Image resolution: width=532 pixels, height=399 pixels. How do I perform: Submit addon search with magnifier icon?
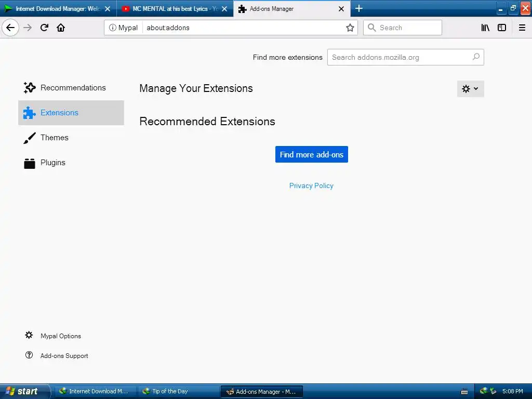476,57
